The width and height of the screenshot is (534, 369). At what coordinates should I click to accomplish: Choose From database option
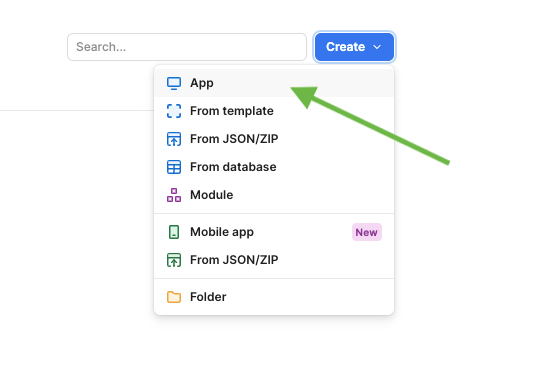(x=274, y=167)
